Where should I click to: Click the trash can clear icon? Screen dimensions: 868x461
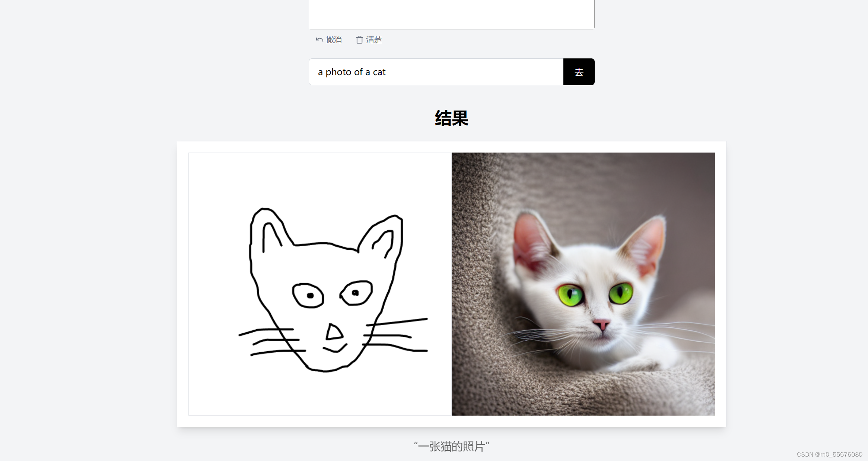[359, 40]
